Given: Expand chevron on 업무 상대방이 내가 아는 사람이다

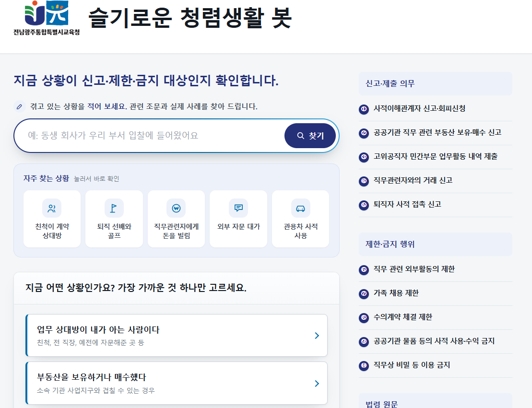Looking at the screenshot, I should coord(317,336).
